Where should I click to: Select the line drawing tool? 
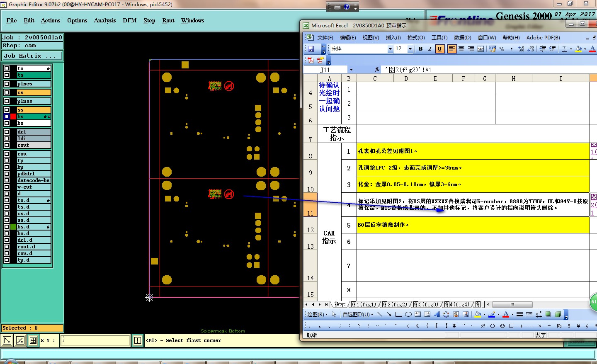point(379,314)
